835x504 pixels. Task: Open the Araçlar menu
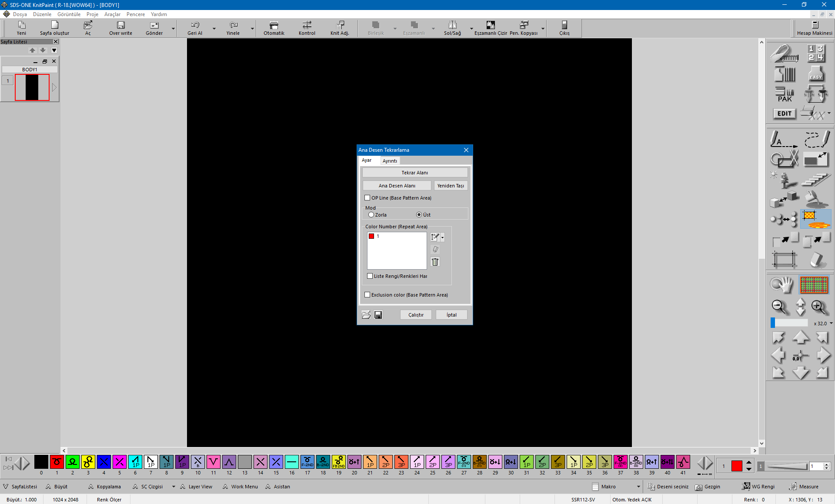pos(112,14)
